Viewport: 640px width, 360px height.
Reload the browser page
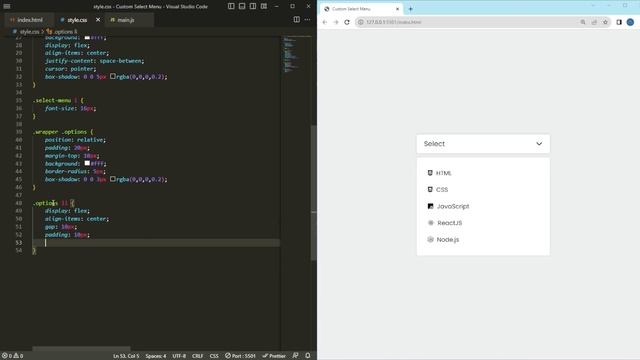click(347, 22)
